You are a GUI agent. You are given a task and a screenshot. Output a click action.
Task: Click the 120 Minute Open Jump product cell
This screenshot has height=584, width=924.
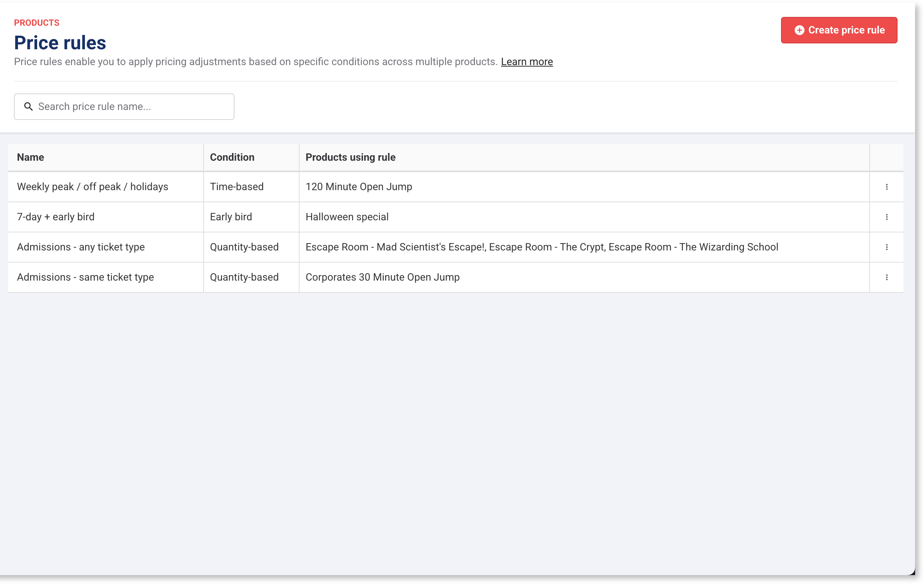point(358,186)
